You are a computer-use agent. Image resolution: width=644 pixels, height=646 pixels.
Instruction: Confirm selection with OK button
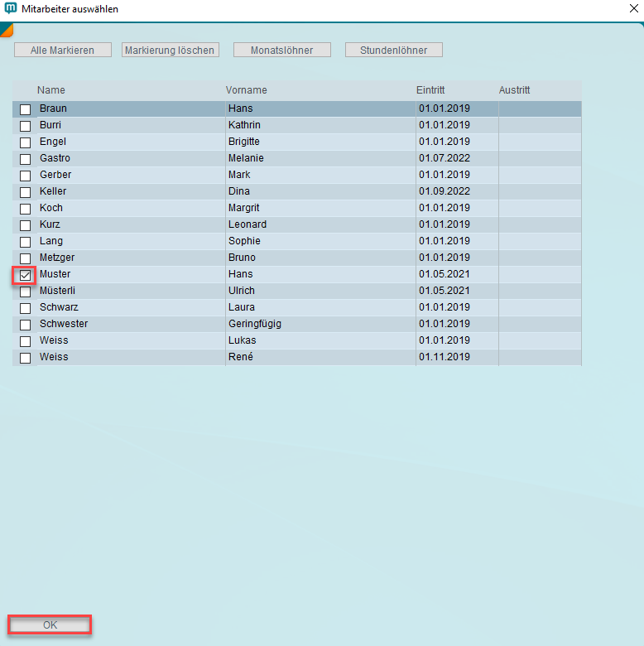(50, 625)
